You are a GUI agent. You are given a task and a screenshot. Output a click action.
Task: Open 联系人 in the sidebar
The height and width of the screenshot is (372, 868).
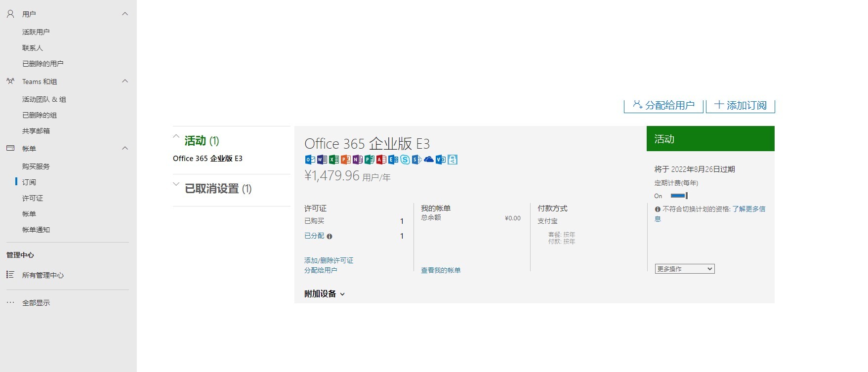click(33, 48)
